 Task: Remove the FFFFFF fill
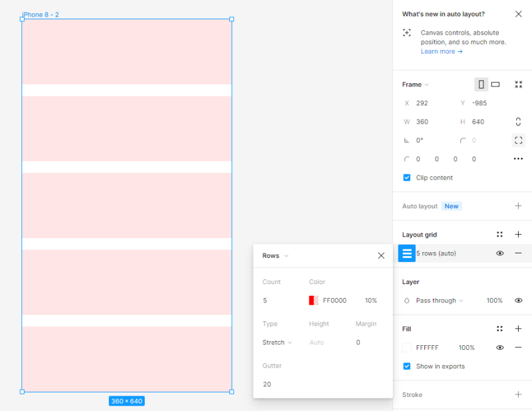tap(518, 348)
